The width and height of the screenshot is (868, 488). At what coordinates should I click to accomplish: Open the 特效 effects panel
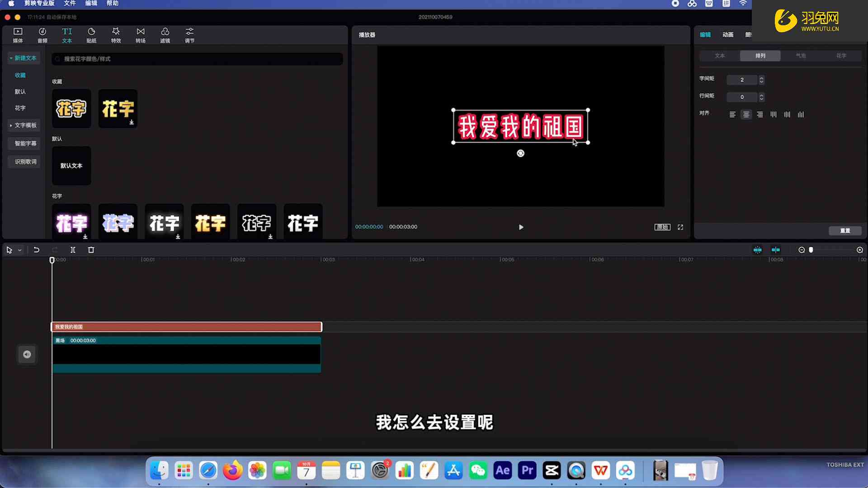(116, 35)
